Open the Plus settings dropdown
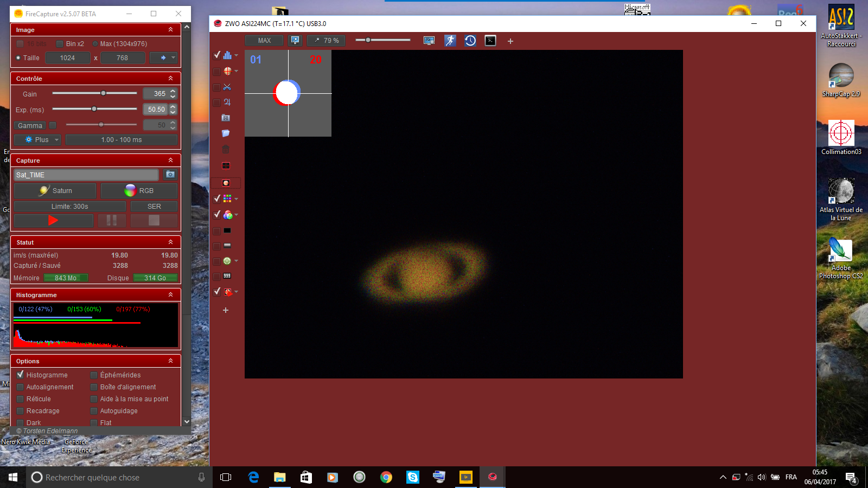The width and height of the screenshot is (868, 488). point(37,140)
